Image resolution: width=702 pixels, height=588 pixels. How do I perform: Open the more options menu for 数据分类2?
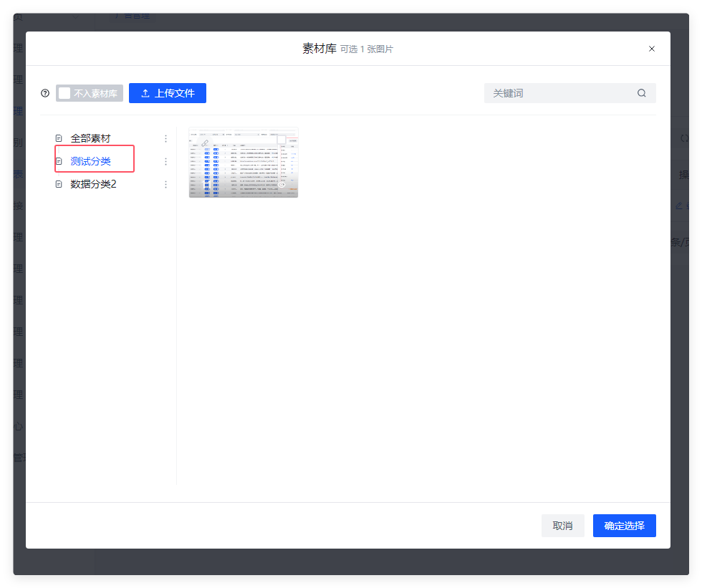coord(166,184)
